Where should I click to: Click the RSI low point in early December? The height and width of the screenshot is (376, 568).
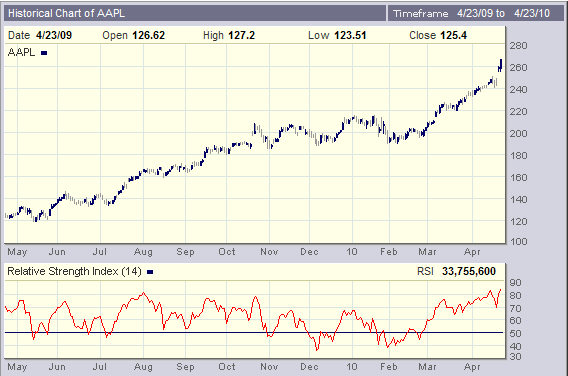click(x=317, y=350)
